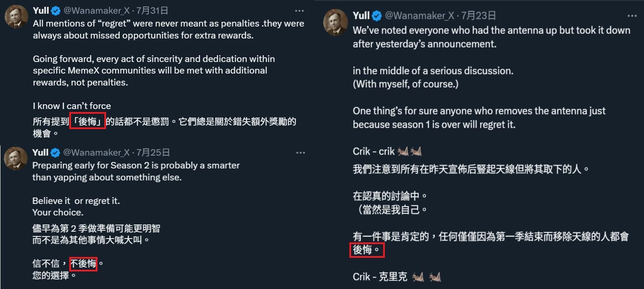Open Yull's avatar on the 7月25日 tweet
The image size is (644, 289).
[x=16, y=159]
